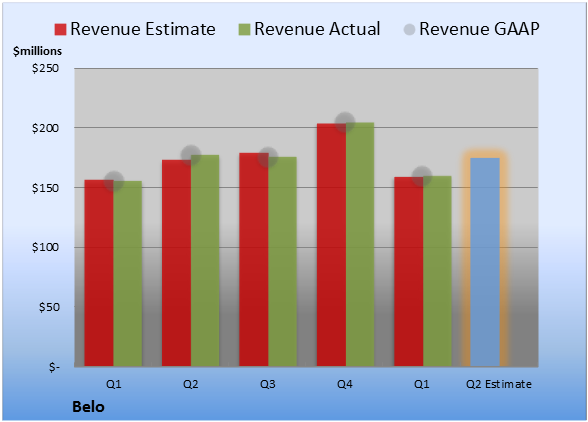Click the Belo chart title text

(x=88, y=407)
